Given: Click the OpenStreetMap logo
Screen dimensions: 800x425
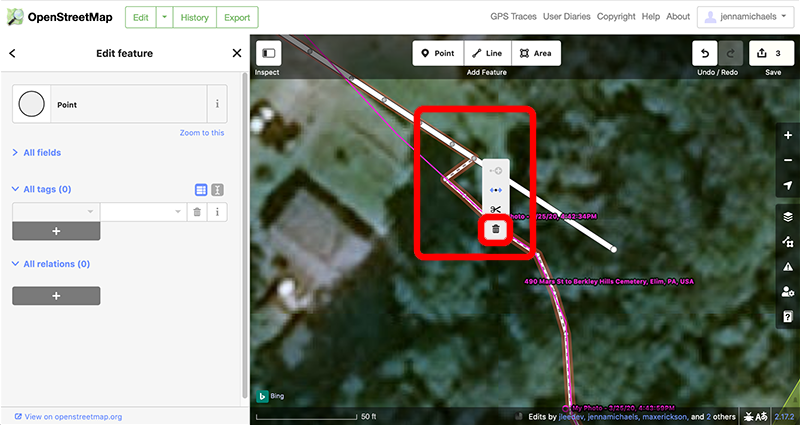Looking at the screenshot, I should 60,17.
